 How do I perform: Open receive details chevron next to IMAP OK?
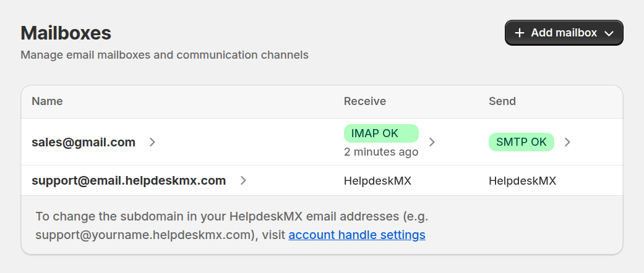tap(432, 142)
